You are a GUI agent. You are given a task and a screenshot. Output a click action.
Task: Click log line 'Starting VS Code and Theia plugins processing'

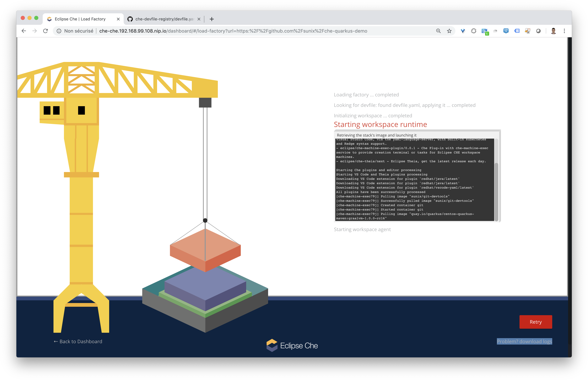coord(382,174)
